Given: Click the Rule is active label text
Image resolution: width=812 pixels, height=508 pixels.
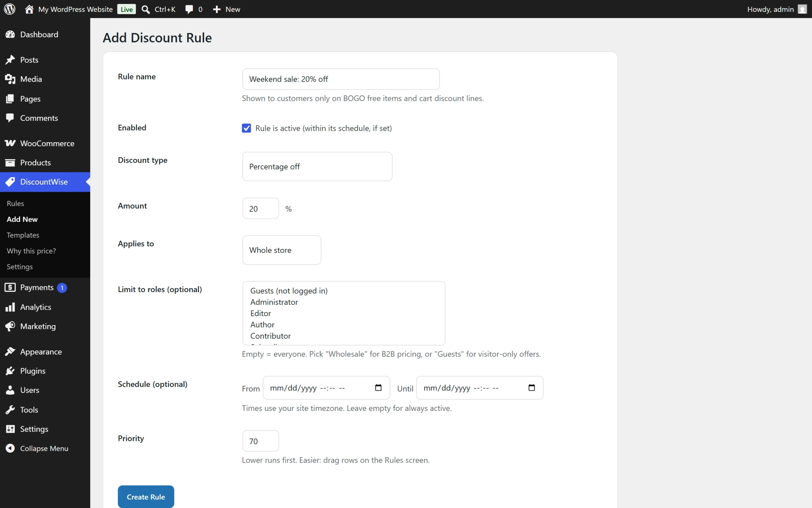Looking at the screenshot, I should pos(324,128).
